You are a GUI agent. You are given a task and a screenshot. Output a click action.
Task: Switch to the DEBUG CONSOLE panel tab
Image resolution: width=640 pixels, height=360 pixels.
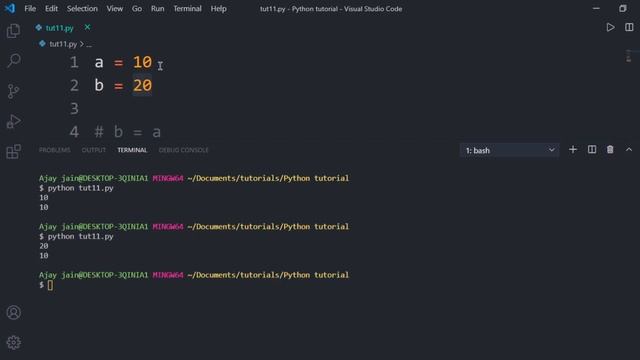183,150
